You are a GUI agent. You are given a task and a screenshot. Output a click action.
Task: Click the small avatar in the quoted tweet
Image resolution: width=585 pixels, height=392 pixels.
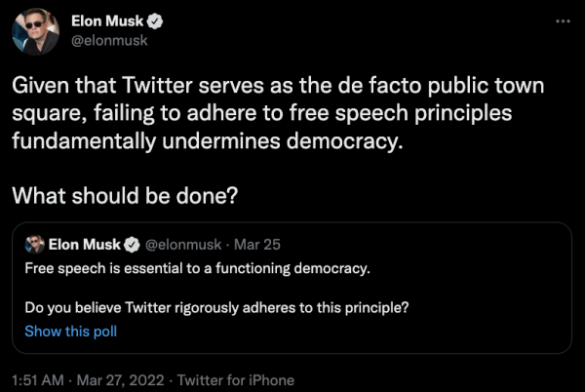[x=34, y=245]
